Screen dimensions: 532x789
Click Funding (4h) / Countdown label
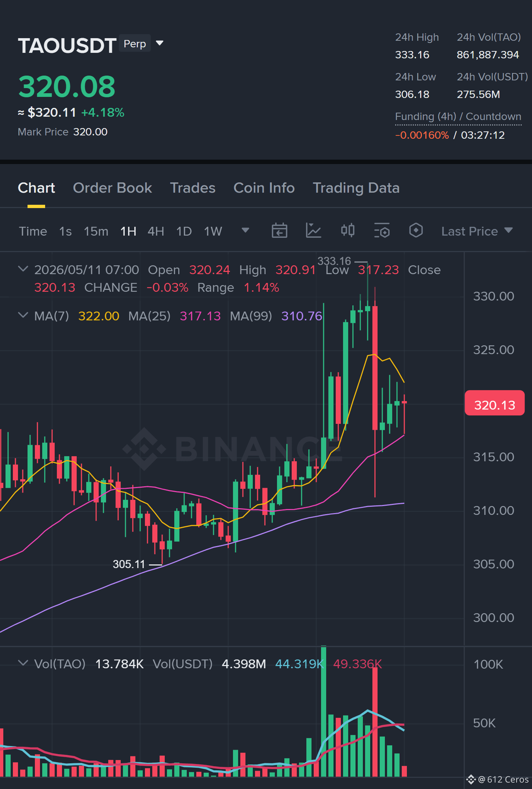pyautogui.click(x=458, y=117)
